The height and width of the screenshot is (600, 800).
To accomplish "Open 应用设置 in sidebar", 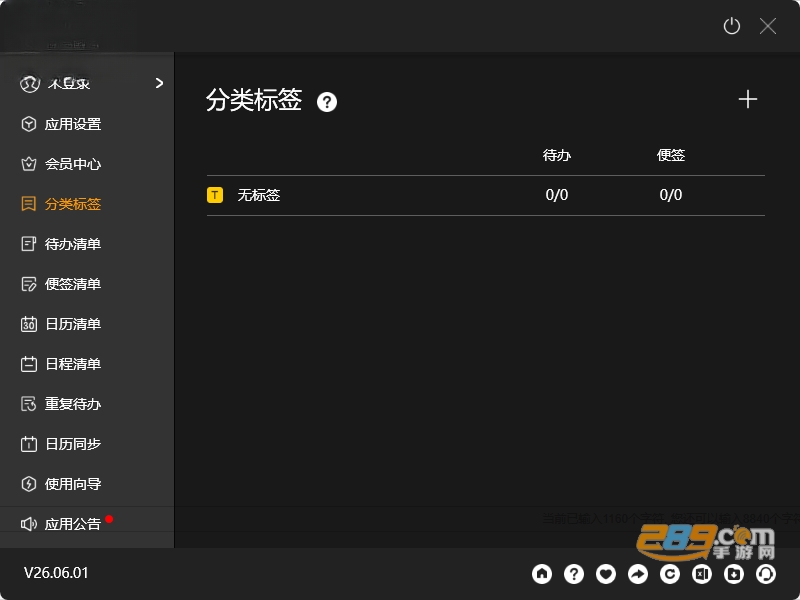I will click(x=61, y=124).
